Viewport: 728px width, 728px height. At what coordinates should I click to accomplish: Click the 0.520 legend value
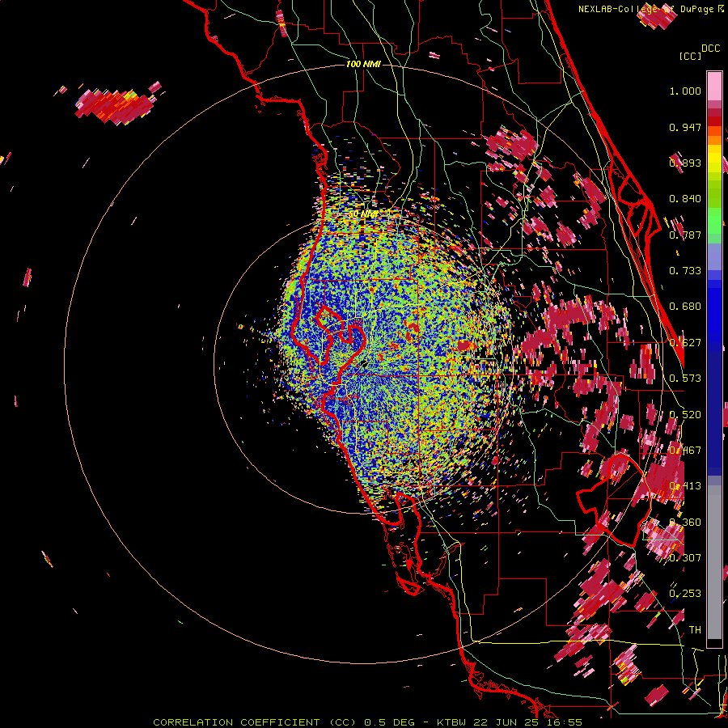685,415
